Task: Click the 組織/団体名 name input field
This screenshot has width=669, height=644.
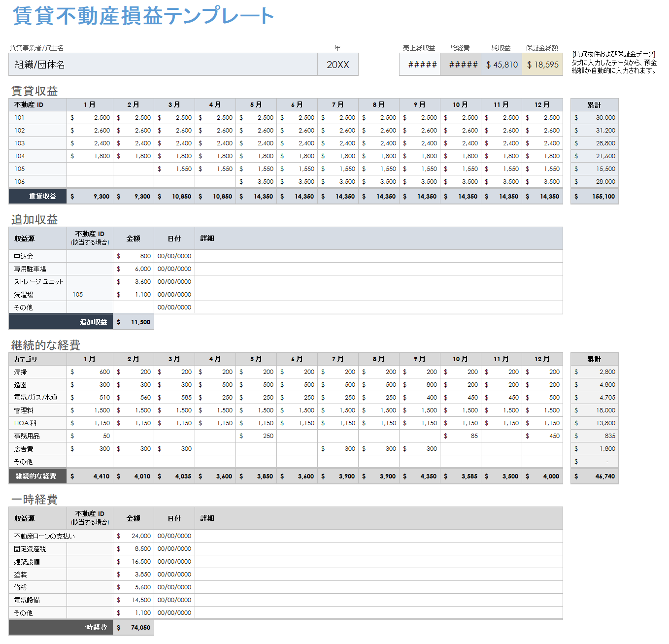Action: (x=163, y=65)
